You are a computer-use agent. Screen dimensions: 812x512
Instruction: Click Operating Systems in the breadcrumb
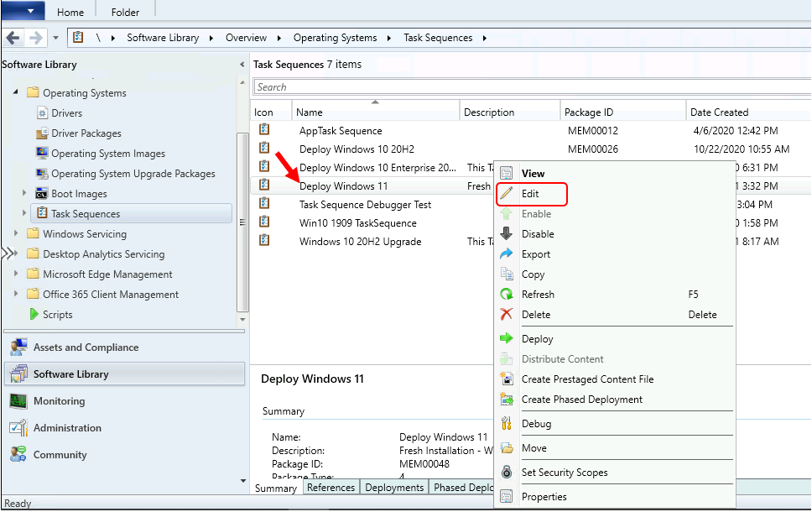pos(335,38)
